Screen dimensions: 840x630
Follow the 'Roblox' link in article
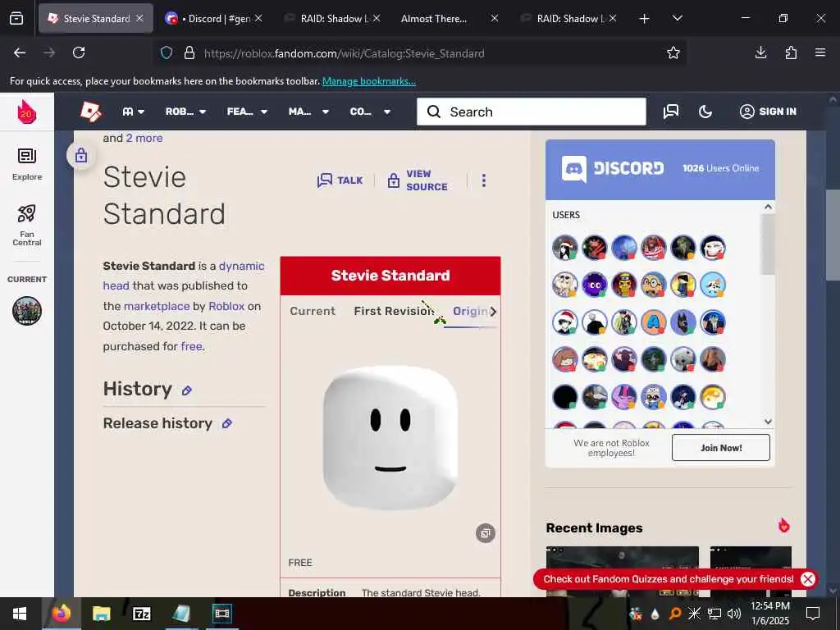click(226, 306)
